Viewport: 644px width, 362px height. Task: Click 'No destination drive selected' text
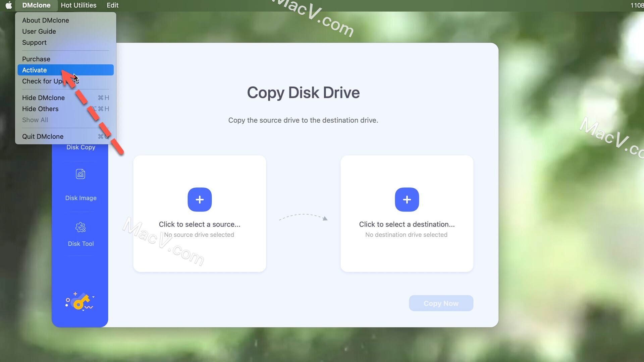pos(406,235)
